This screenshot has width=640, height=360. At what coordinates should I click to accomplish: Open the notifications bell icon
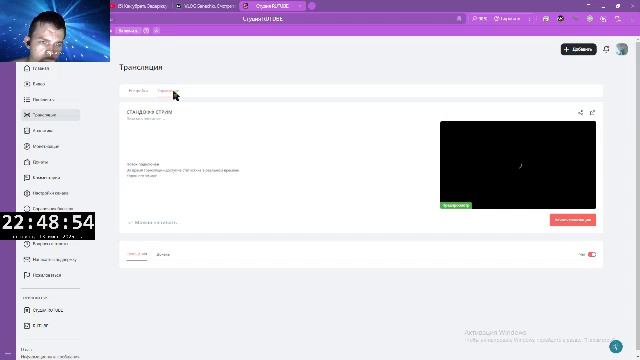pos(607,49)
